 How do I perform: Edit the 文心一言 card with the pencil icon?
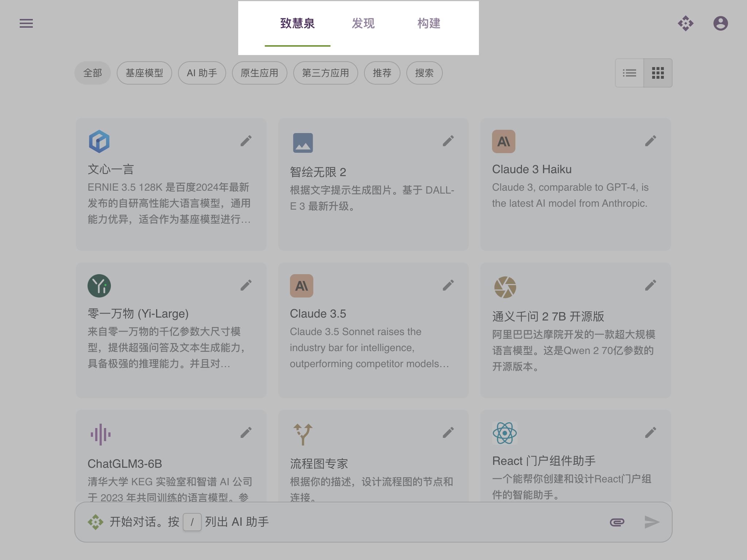click(x=246, y=141)
